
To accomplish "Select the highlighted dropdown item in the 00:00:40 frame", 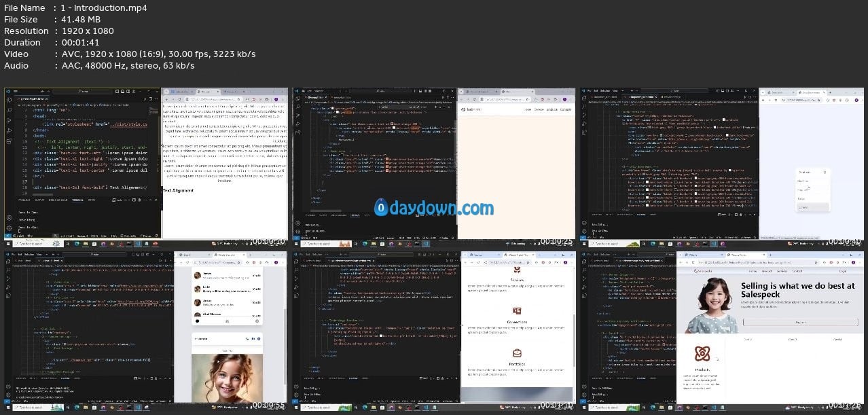I will click(x=813, y=207).
